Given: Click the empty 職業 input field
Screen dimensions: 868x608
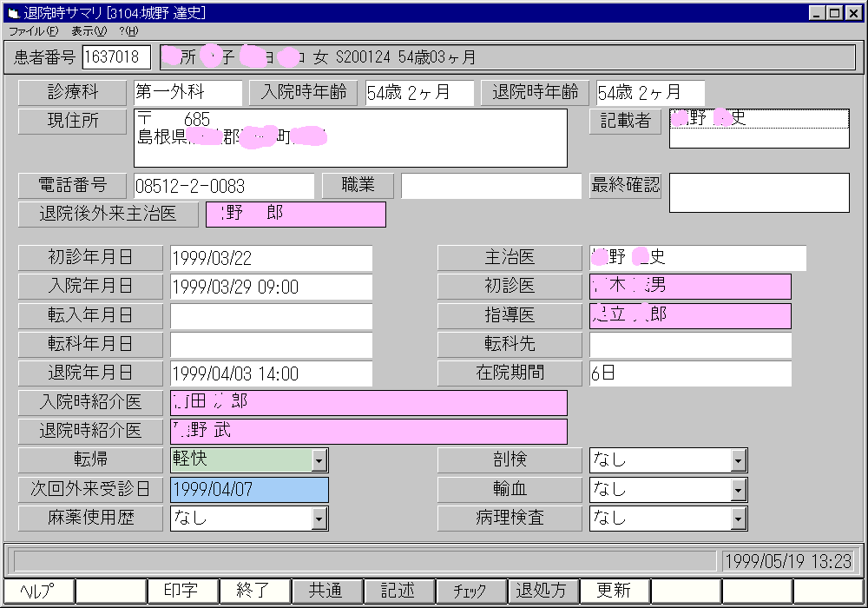Looking at the screenshot, I should pos(490,186).
